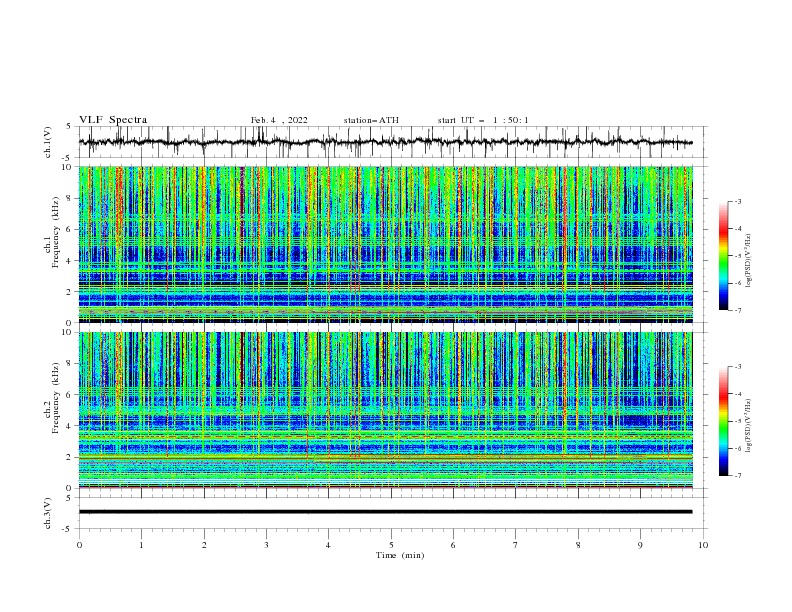The image size is (792, 612).
Task: Click the ch.1(V) axis upper "5" tick
Action: tap(69, 126)
